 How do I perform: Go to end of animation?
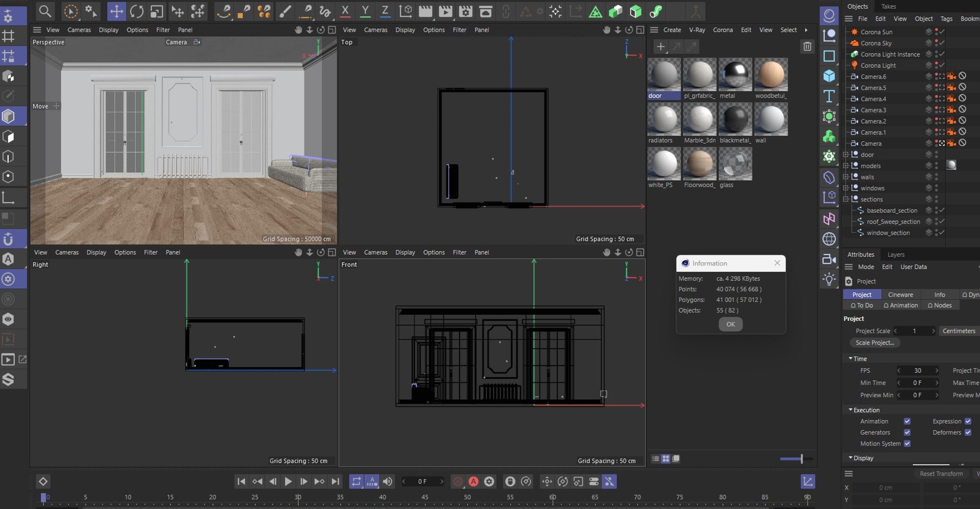click(x=335, y=481)
